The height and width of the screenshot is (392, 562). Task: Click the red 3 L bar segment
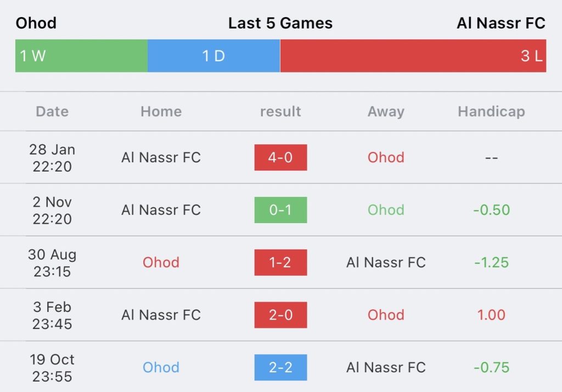pyautogui.click(x=413, y=56)
